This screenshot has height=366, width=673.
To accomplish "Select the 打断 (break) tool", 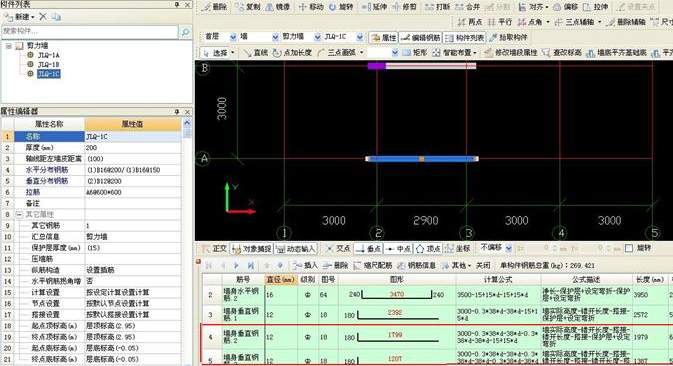I will click(x=437, y=7).
